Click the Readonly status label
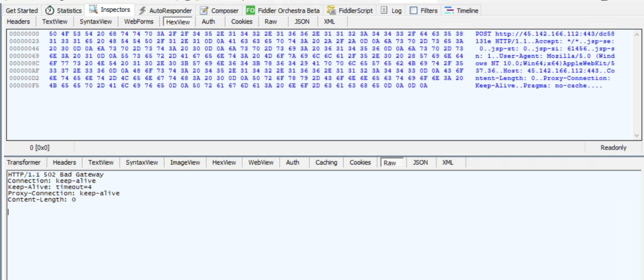Viewport: 644px width, 280px height. [613, 148]
